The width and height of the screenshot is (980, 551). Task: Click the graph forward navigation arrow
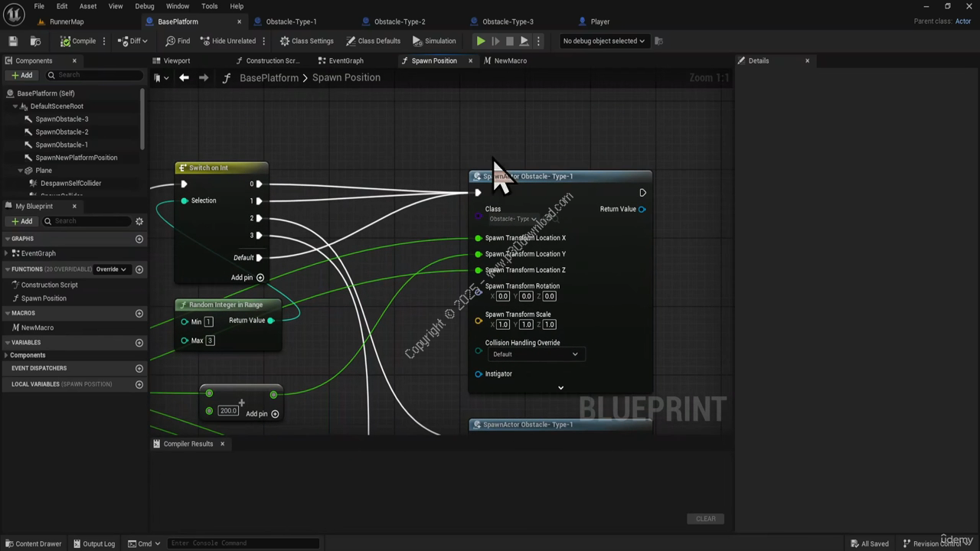[x=204, y=77]
